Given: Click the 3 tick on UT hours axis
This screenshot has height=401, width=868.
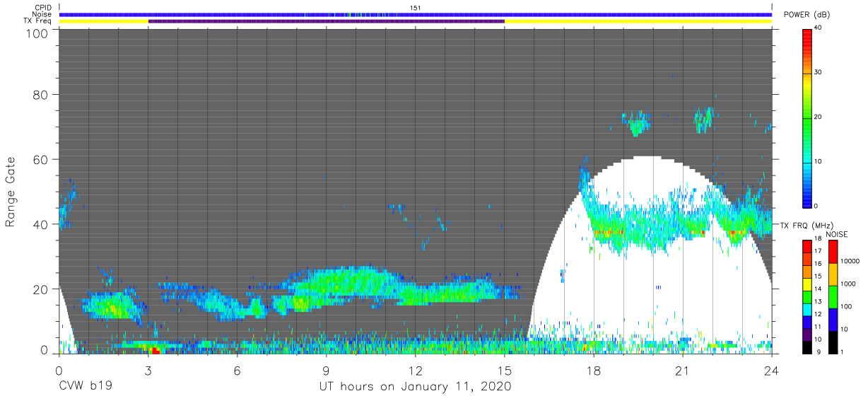Looking at the screenshot, I should [148, 370].
